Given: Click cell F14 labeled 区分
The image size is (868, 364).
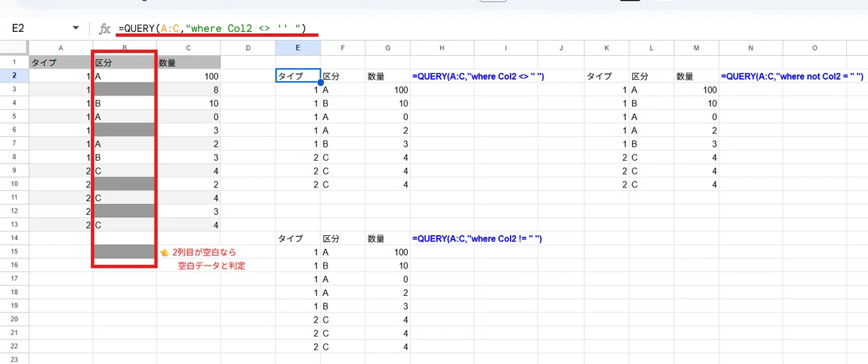Looking at the screenshot, I should pos(343,237).
